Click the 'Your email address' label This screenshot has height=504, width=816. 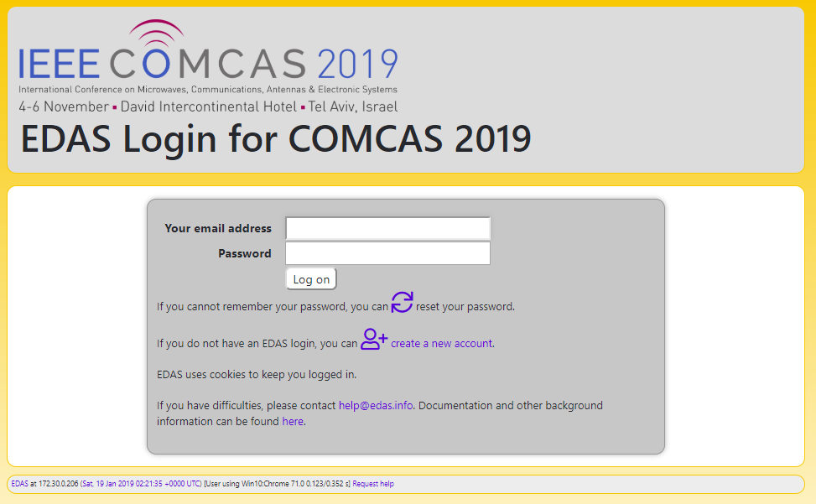point(218,228)
